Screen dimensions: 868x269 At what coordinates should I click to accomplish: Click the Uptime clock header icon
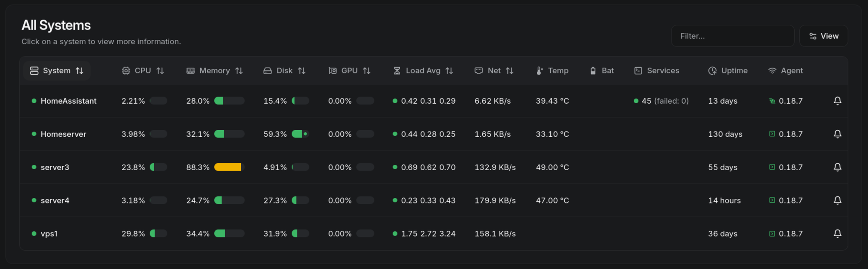[712, 71]
